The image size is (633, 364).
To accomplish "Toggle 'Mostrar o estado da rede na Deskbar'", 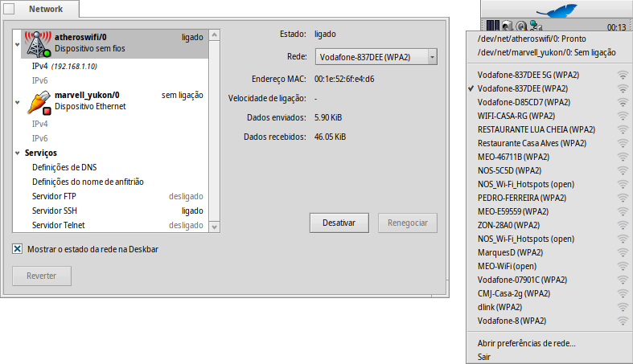I will coord(18,249).
